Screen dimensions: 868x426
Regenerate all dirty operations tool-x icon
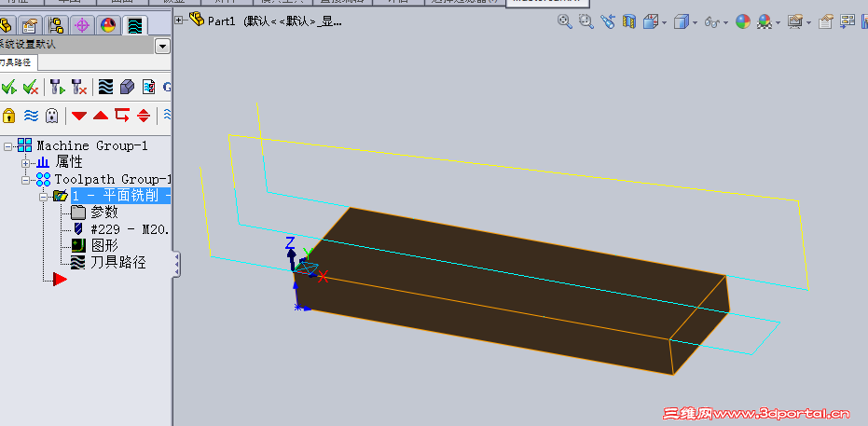click(x=79, y=88)
